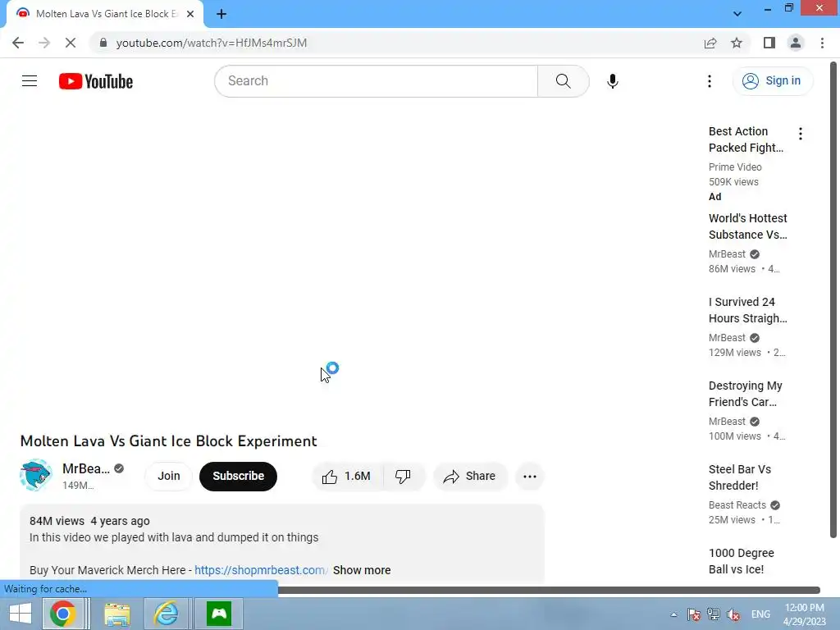
Task: Open the taskbar clock and date
Action: (x=805, y=614)
